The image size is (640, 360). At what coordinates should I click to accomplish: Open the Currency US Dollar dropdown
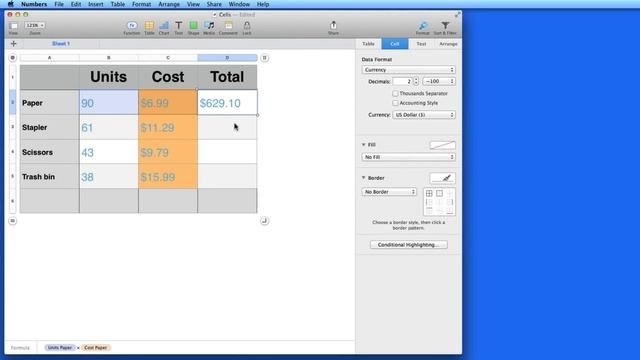pyautogui.click(x=424, y=115)
